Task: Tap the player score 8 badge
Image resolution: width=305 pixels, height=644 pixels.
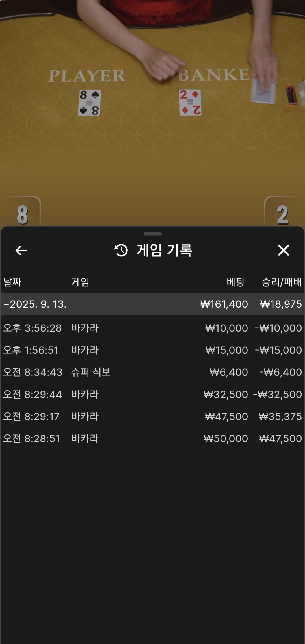Action: pyautogui.click(x=23, y=214)
